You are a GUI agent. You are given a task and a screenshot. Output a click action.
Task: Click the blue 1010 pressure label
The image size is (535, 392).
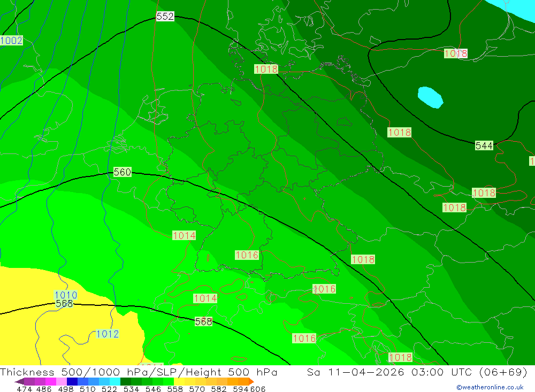point(66,295)
